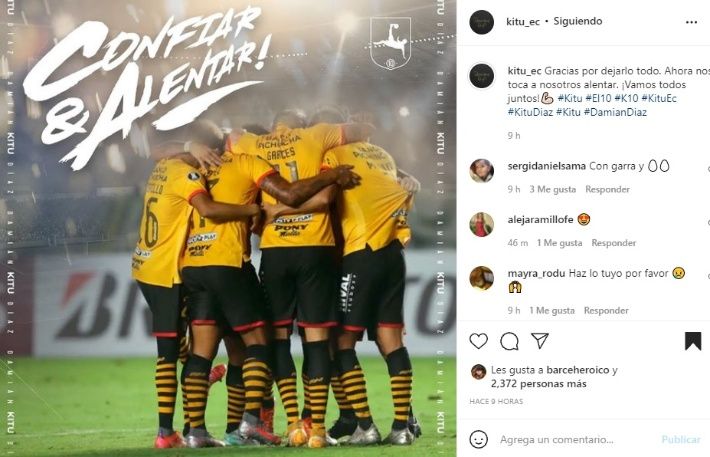Reply to mayra_rodu's comment via Responder

coord(606,310)
